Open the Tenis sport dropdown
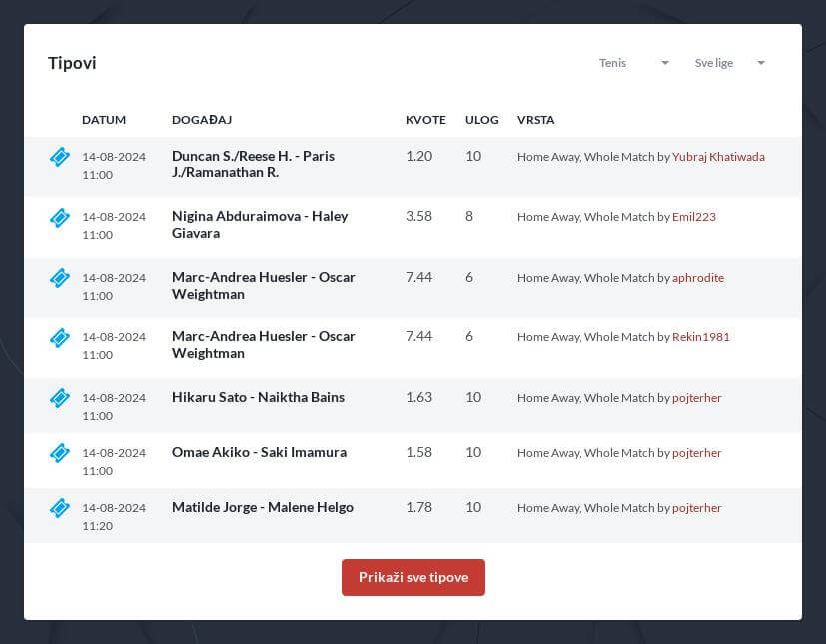 [x=633, y=63]
